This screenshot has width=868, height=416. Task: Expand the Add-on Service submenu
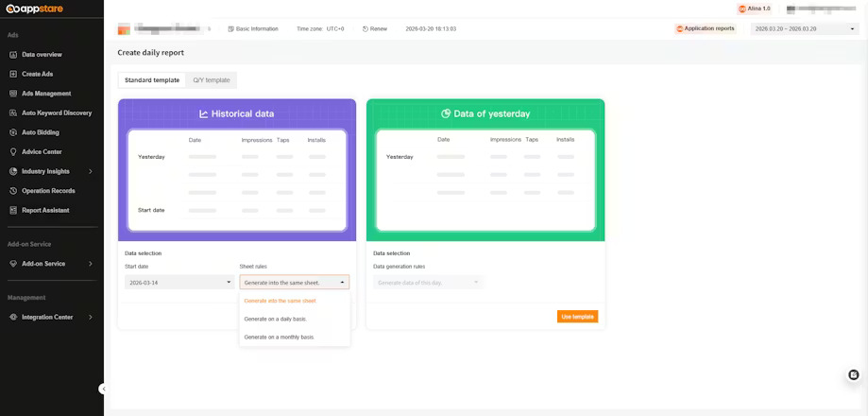pos(90,264)
